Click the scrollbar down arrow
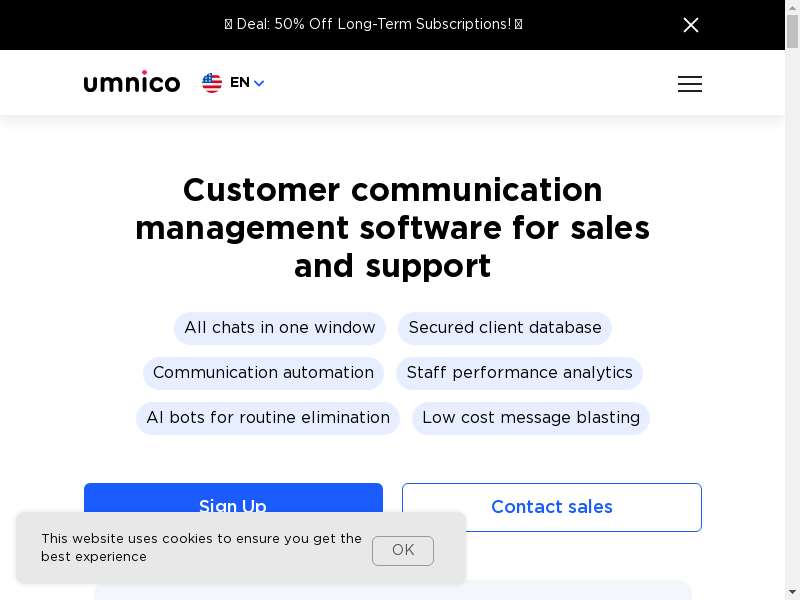800x600 pixels. coord(792,592)
